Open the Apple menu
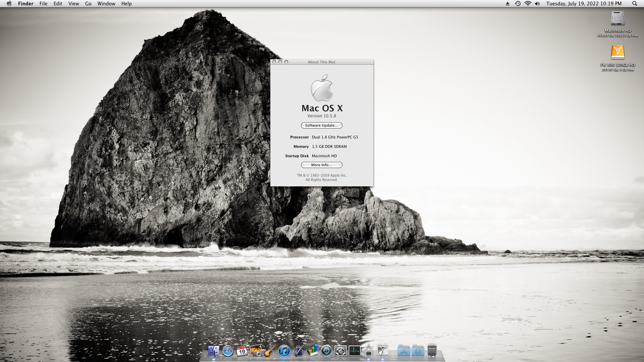644x362 pixels. [9, 4]
